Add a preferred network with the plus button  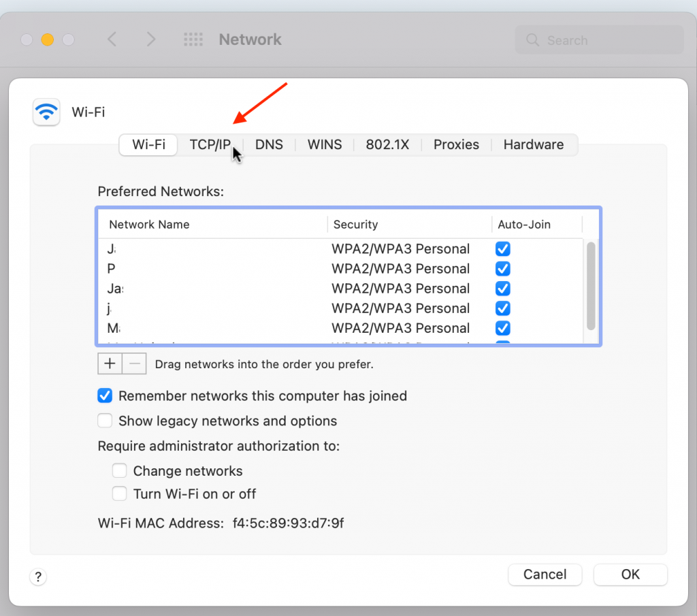[x=110, y=363]
